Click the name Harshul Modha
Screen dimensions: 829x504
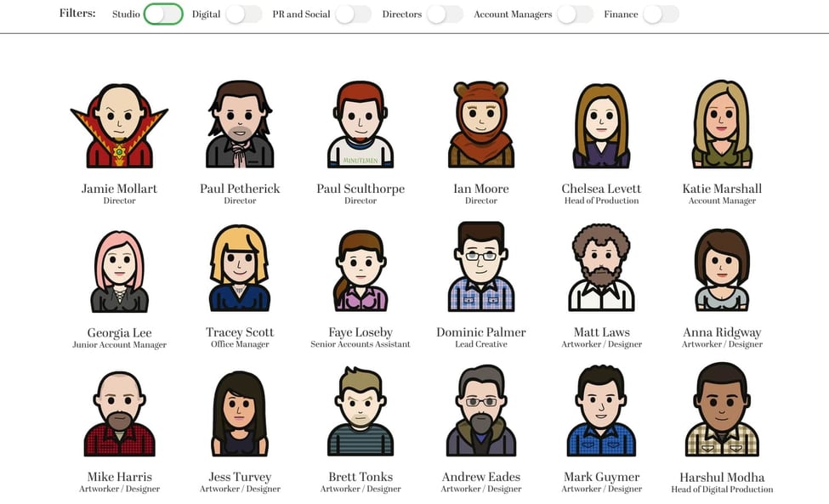(x=722, y=477)
